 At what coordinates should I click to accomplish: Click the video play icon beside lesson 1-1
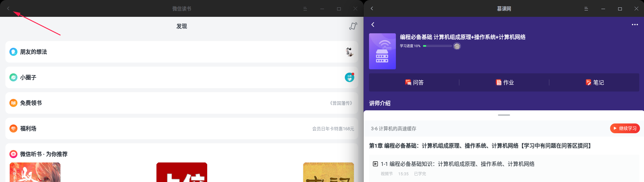[x=375, y=164]
